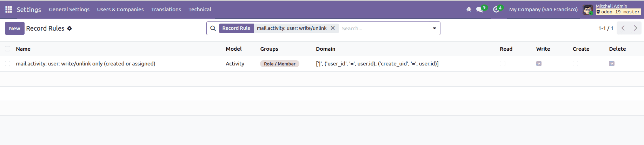Click the debug bug icon

pos(469,10)
